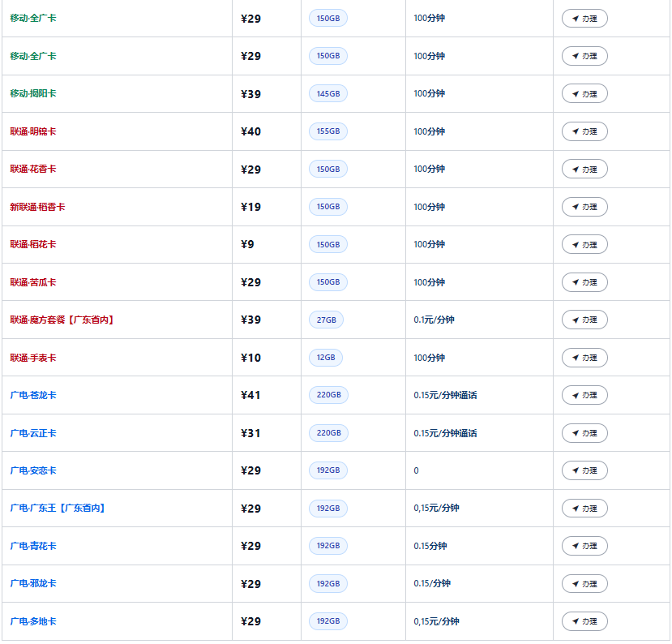
Task: Click 220GB badge in 广电·苍龙卡 row
Action: [x=329, y=395]
